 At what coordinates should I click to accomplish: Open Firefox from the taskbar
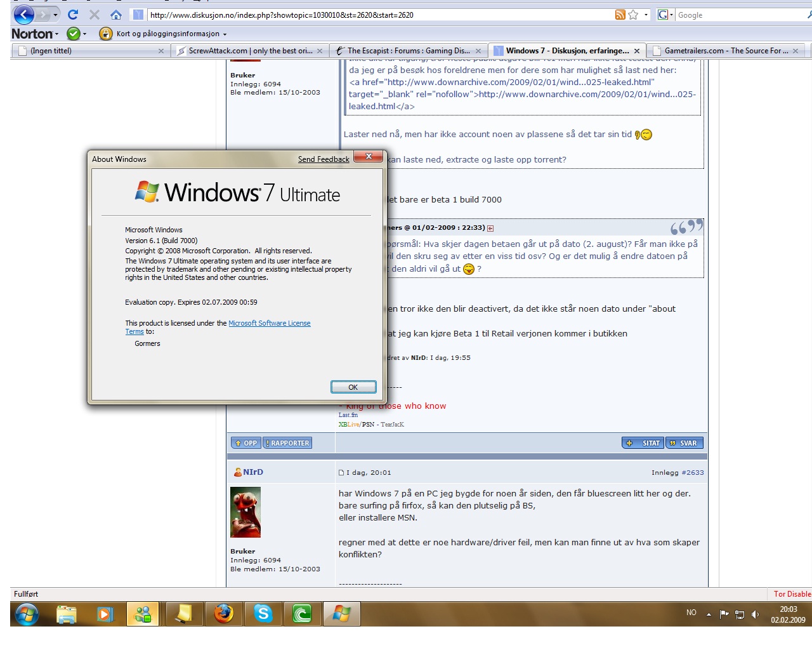point(223,614)
